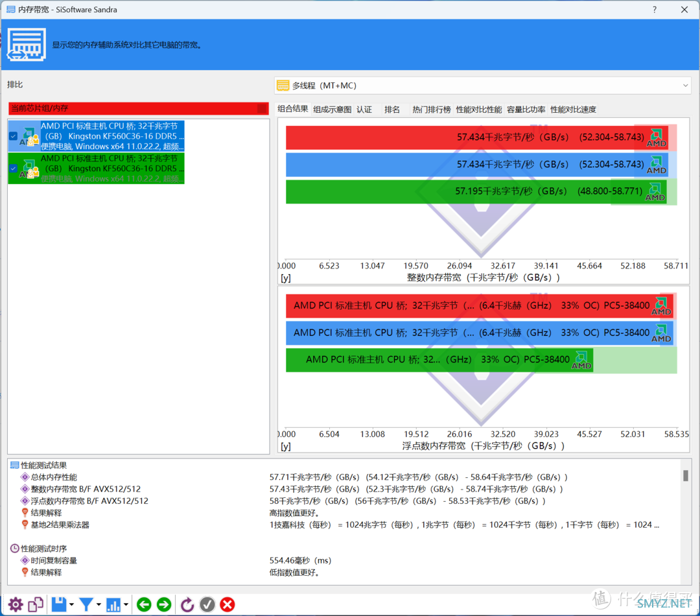Click the copy results icon
This screenshot has height=616, width=700.
[x=36, y=604]
